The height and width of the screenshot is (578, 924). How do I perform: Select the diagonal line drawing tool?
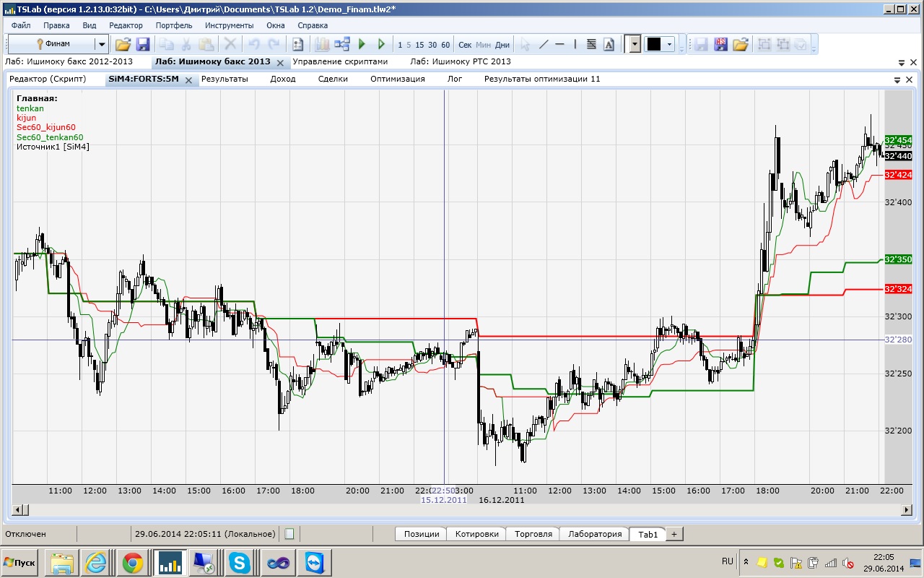[x=544, y=44]
